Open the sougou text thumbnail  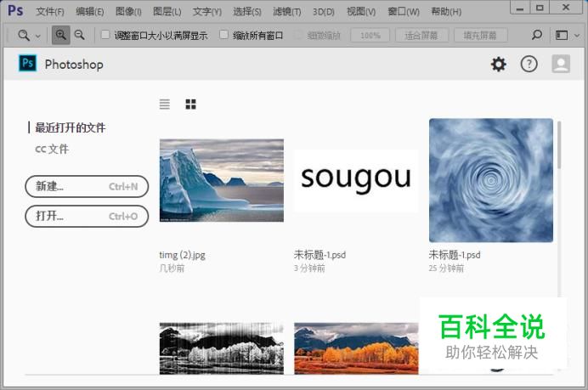(x=356, y=181)
